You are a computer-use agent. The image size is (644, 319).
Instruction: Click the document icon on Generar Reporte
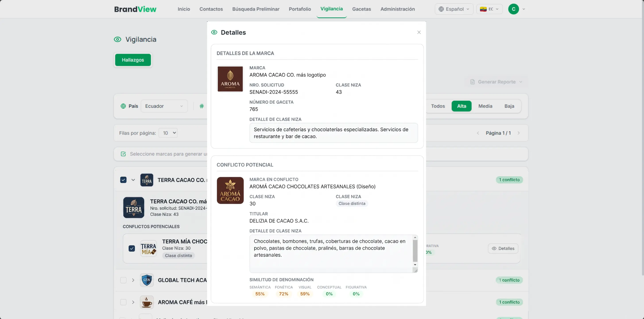coord(472,82)
